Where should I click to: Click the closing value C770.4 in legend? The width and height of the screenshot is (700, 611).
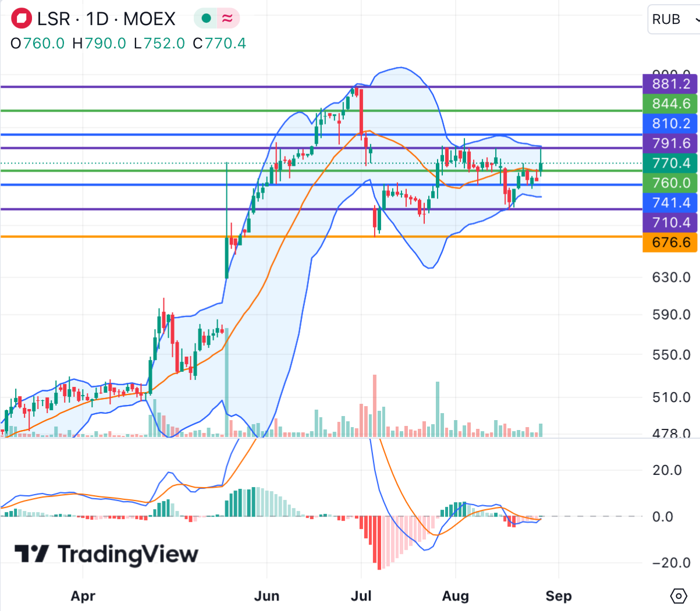[x=219, y=44]
